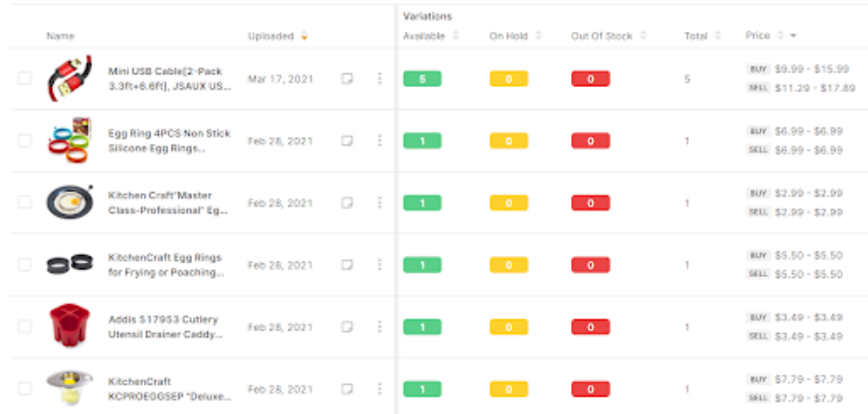The width and height of the screenshot is (868, 414).
Task: Open KitchenCraft Egg Rings for Frying link
Action: tap(165, 264)
